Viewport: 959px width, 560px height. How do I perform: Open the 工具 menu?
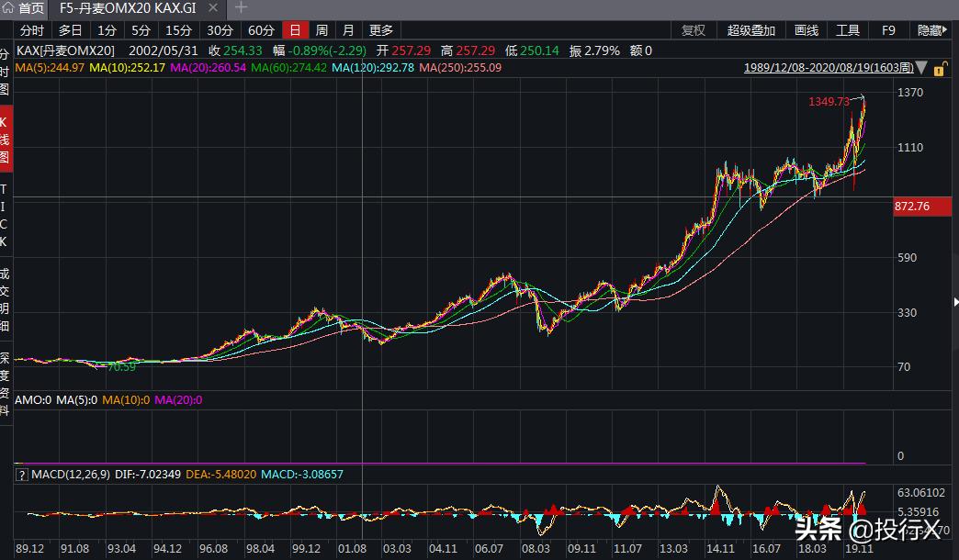point(848,30)
